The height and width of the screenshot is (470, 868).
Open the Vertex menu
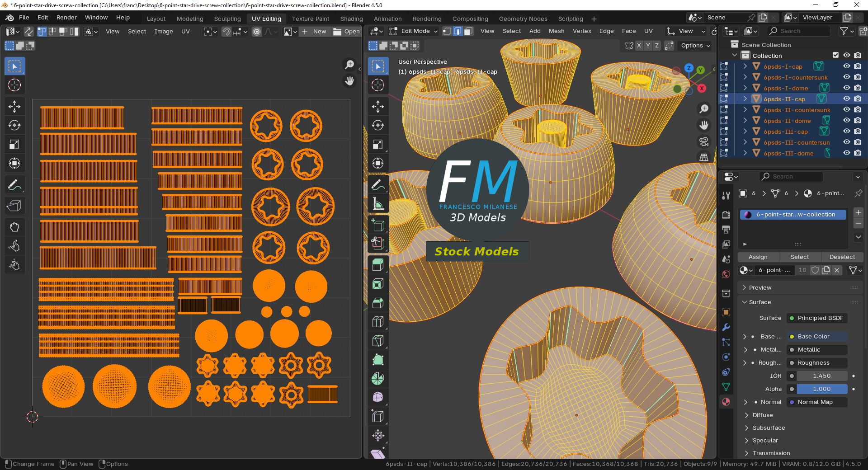pyautogui.click(x=582, y=31)
